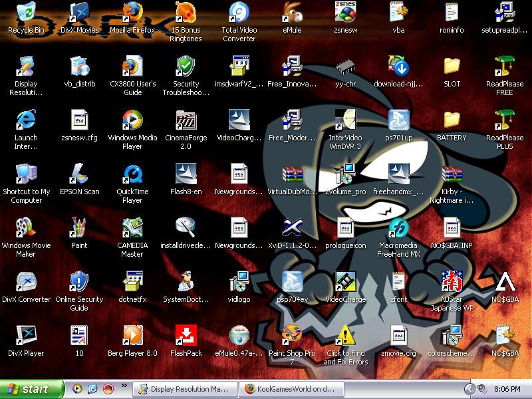Select Click to Find and Fix Errors icon

[x=345, y=335]
